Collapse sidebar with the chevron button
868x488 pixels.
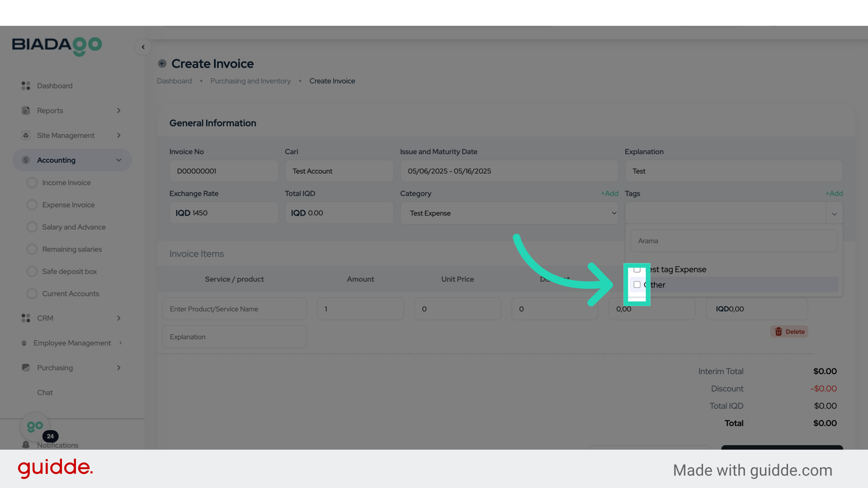(x=143, y=47)
